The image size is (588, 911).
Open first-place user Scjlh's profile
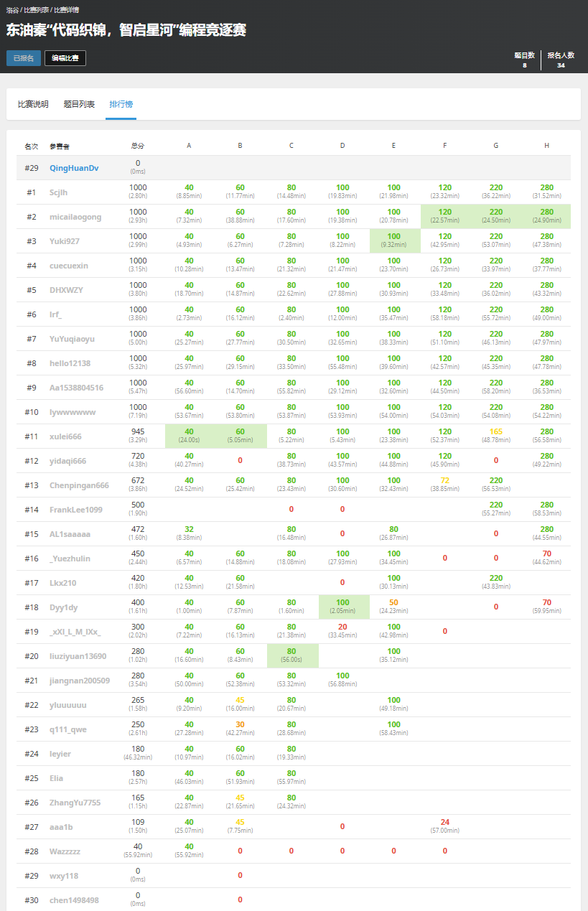click(59, 192)
